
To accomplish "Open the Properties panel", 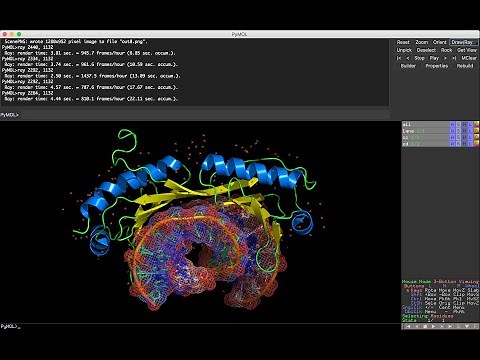I will [437, 66].
